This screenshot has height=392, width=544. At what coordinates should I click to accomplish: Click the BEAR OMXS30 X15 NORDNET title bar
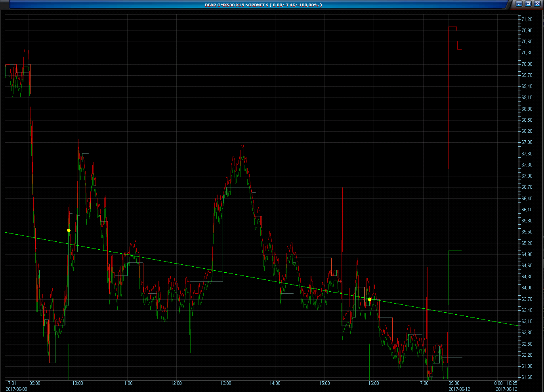(263, 5)
